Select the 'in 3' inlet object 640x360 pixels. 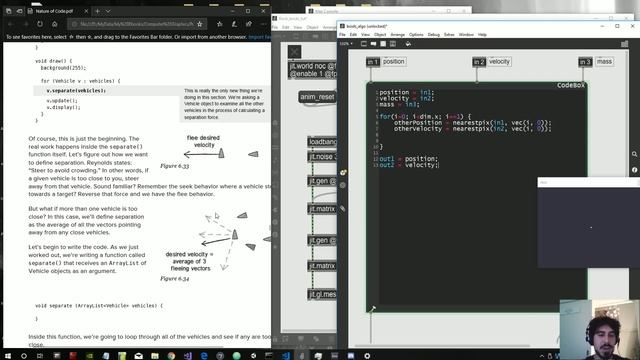pos(585,62)
